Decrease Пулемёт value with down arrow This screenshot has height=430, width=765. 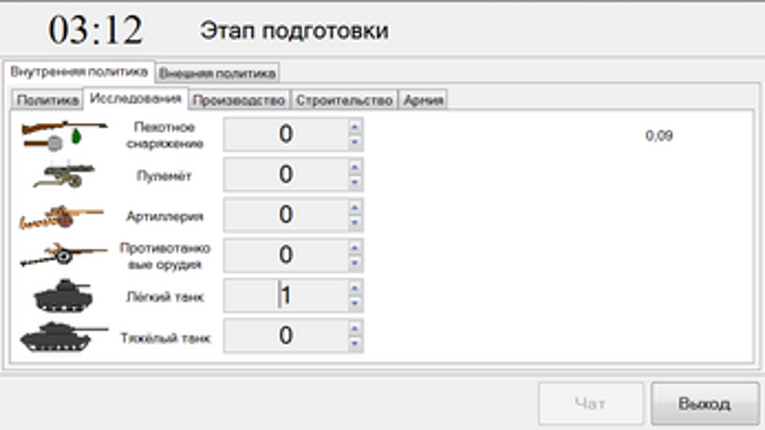[x=355, y=183]
